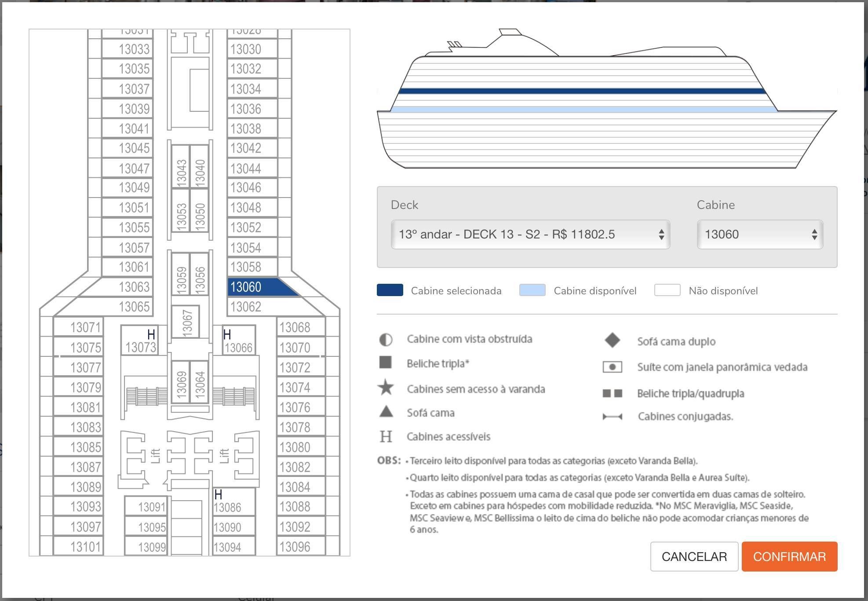Select interior cabin 13056 on the plan
Image resolution: width=868 pixels, height=601 pixels.
pyautogui.click(x=199, y=274)
